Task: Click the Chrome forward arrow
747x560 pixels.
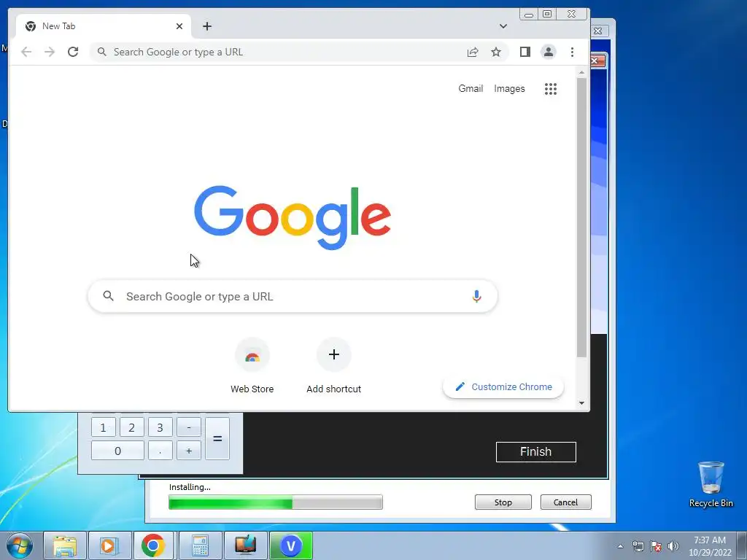Action: 50,52
